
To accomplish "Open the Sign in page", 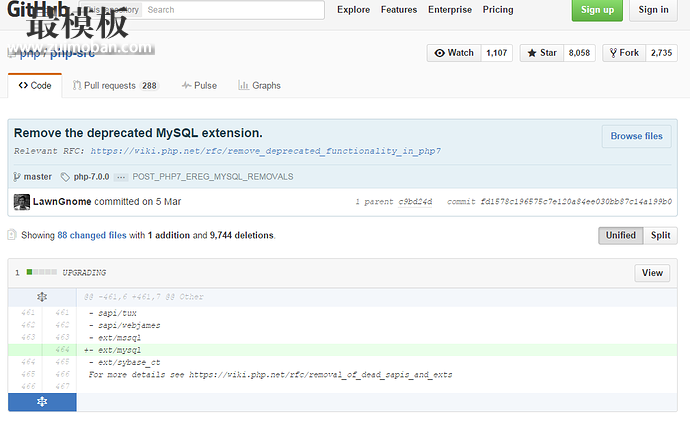I will click(653, 10).
